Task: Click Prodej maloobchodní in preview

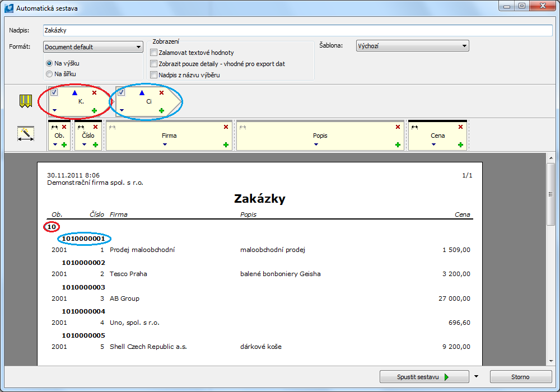Action: (x=142, y=250)
